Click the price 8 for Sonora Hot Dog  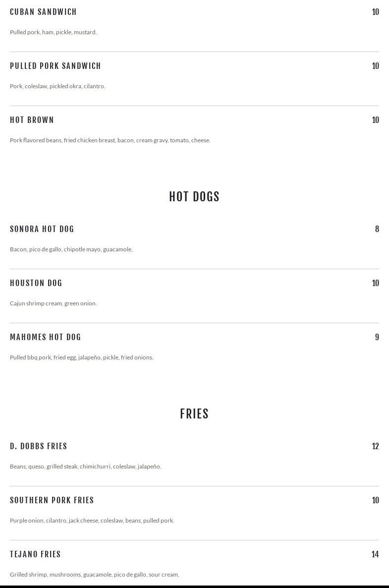[x=377, y=229]
